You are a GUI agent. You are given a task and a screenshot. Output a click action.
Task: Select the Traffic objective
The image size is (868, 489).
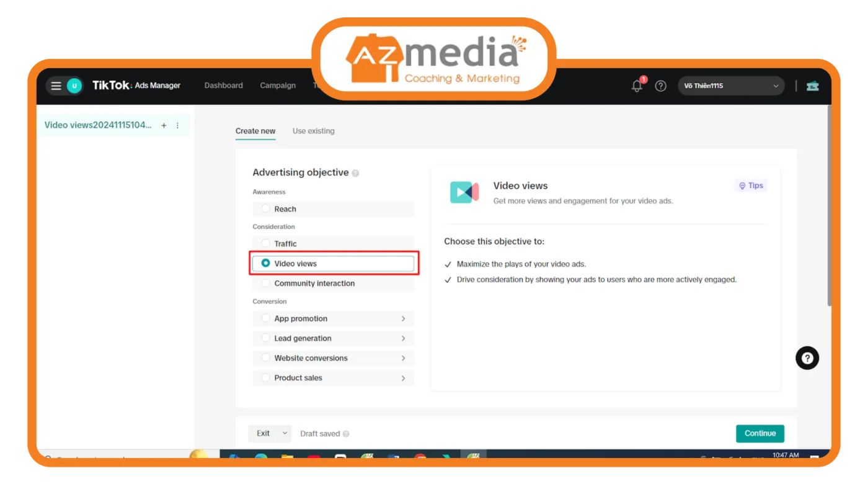(x=334, y=244)
